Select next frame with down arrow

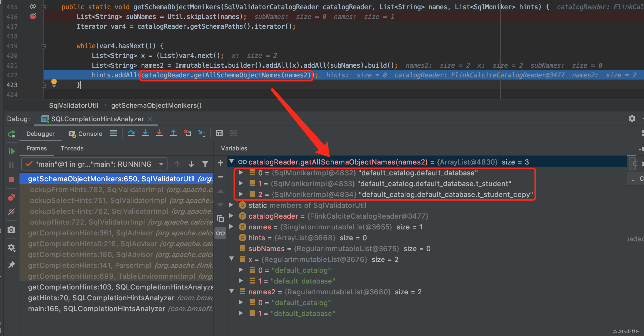(x=191, y=164)
